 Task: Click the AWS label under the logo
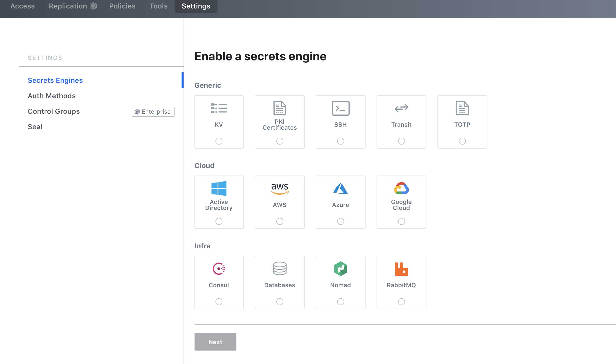tap(280, 205)
